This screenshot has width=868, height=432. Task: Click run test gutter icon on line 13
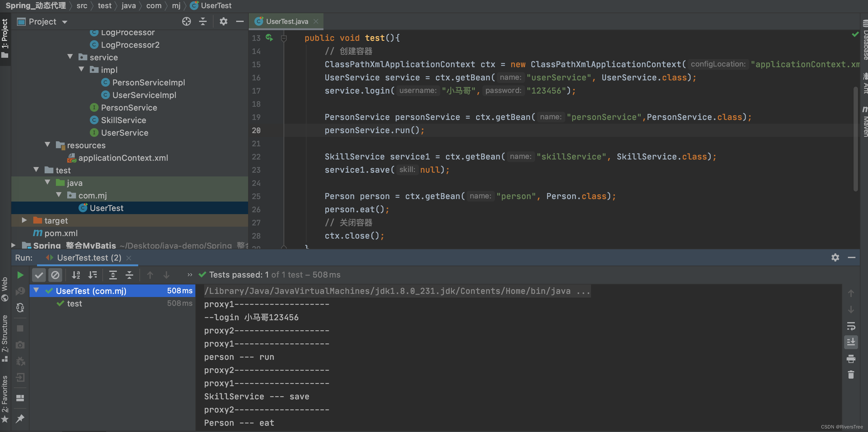[269, 37]
